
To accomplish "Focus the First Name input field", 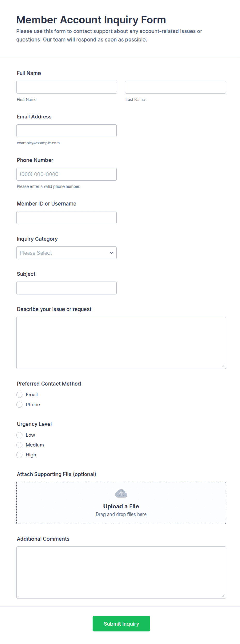I will click(x=67, y=87).
